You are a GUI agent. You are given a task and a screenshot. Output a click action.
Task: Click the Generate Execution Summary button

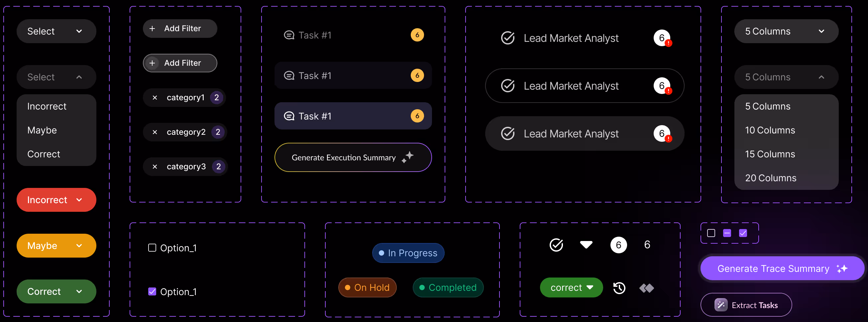tap(353, 157)
